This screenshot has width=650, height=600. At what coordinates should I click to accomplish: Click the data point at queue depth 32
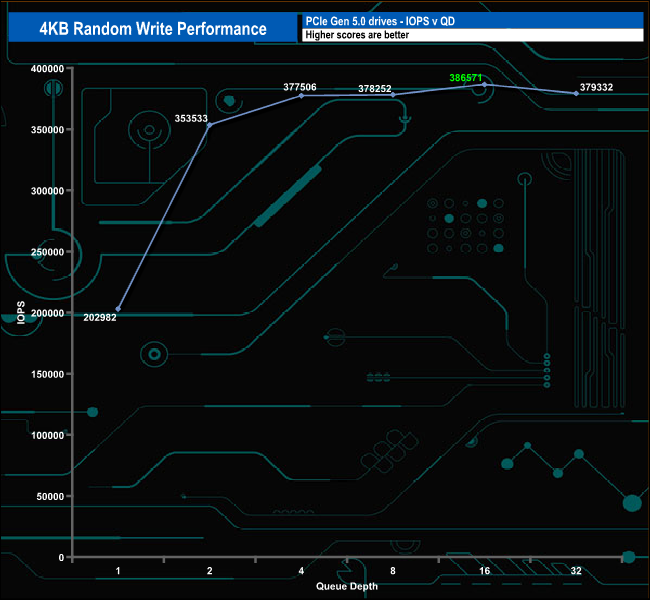pyautogui.click(x=576, y=93)
